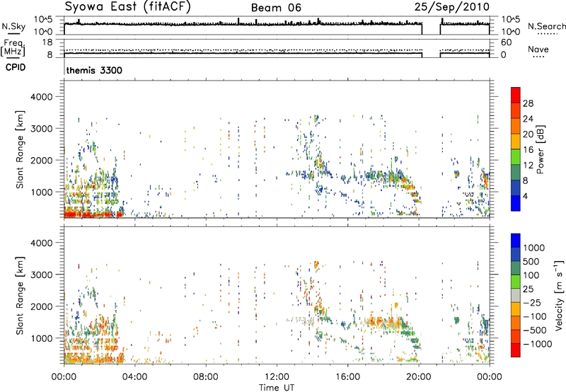The image size is (566, 392).
Task: Click the 'Time UT' axis title
Action: tap(277, 388)
